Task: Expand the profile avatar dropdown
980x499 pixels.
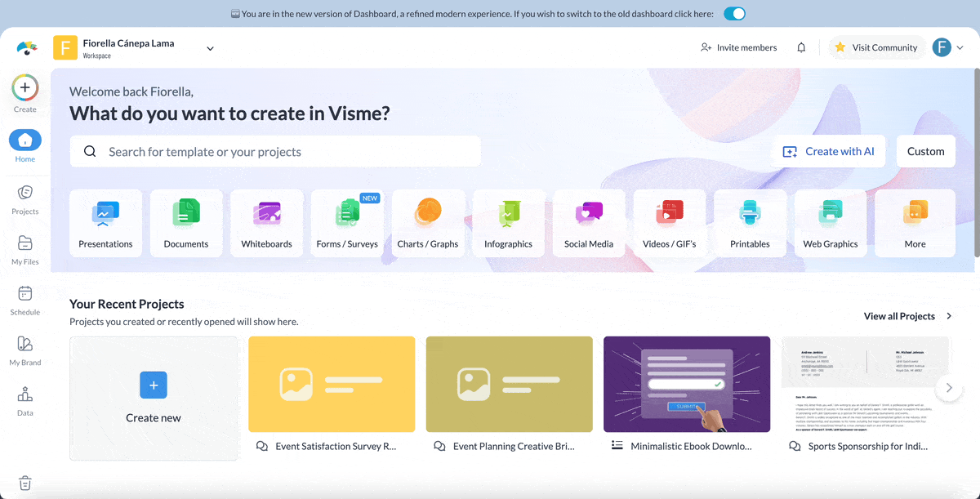Action: 960,47
